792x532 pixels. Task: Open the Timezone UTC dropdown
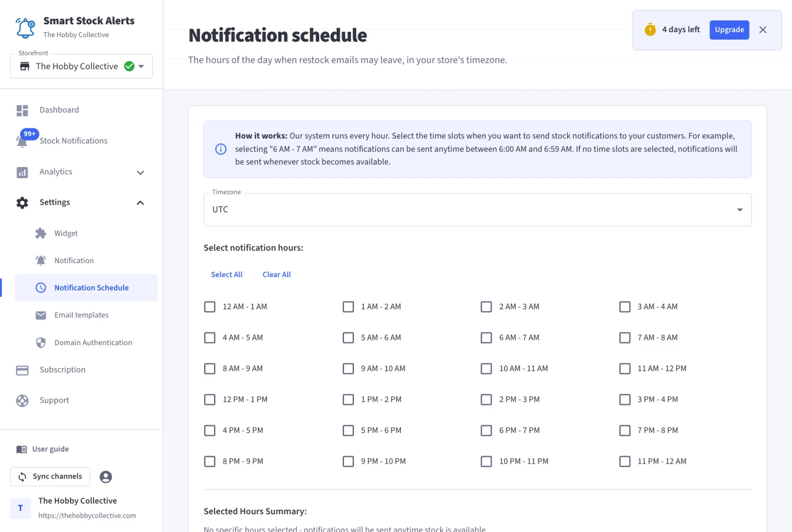(x=478, y=210)
